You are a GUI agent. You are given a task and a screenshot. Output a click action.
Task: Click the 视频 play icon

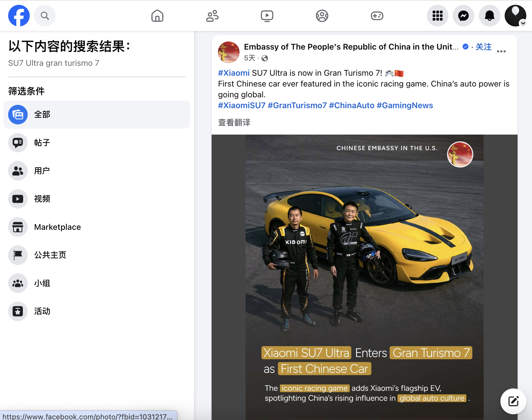18,199
